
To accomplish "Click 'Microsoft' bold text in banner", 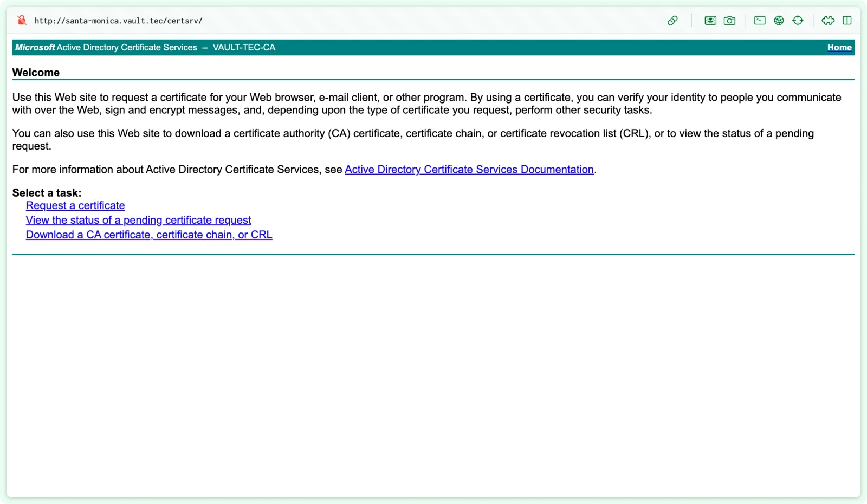I will coord(35,48).
